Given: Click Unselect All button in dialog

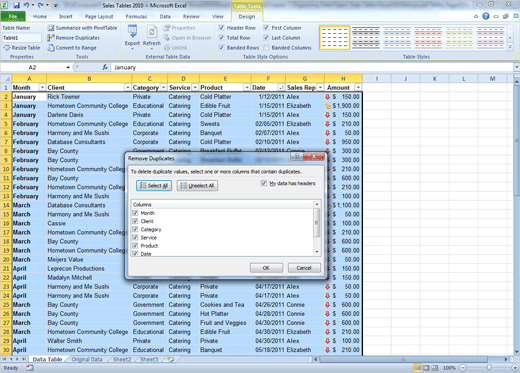Looking at the screenshot, I should pyautogui.click(x=197, y=186).
